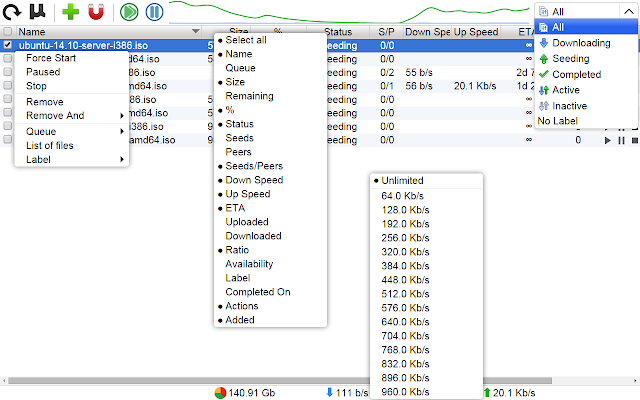The height and width of the screenshot is (400, 640).
Task: Set the speed limit to 960.0 Kb/s
Action: point(426,392)
